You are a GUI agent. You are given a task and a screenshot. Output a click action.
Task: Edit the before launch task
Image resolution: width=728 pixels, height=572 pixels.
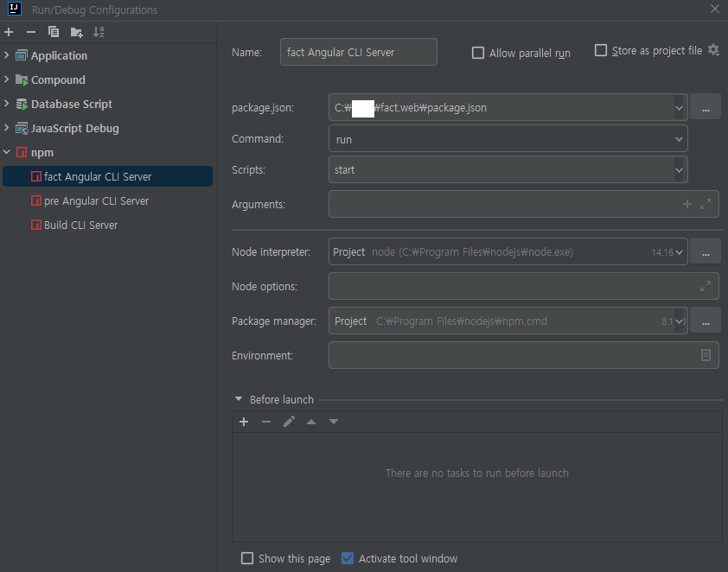pos(289,422)
